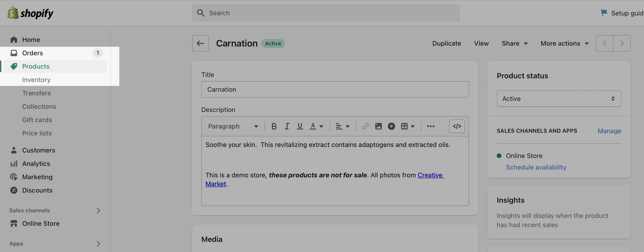
Task: Click the Duplicate button
Action: (x=446, y=43)
